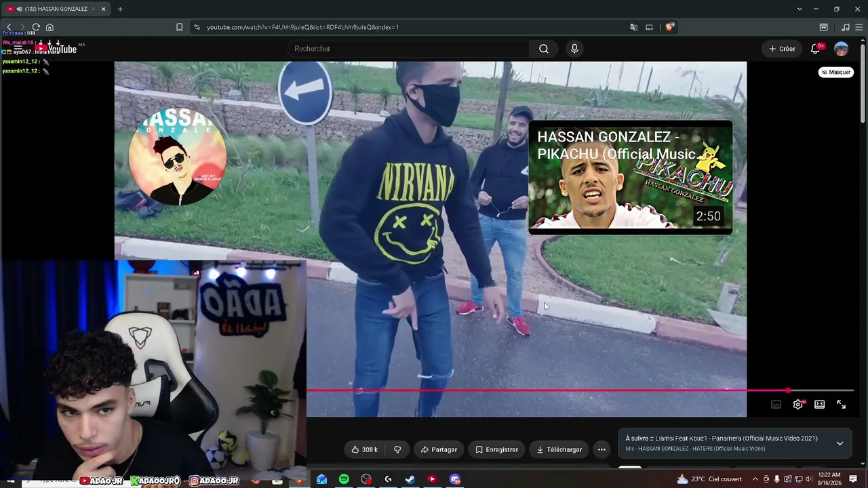This screenshot has height=488, width=868.
Task: Save the video with Enregistrer
Action: [496, 449]
